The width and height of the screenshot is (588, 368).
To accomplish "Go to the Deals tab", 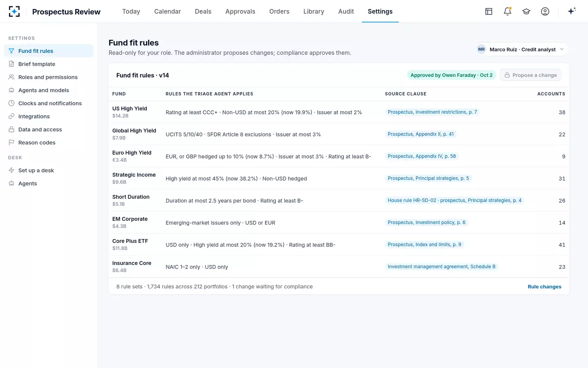I will click(203, 11).
